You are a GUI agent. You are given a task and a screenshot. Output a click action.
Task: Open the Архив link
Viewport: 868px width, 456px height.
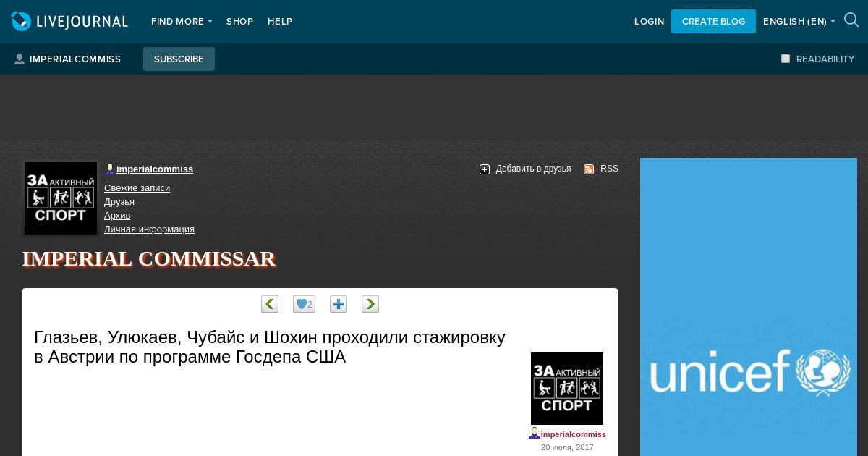click(x=117, y=216)
